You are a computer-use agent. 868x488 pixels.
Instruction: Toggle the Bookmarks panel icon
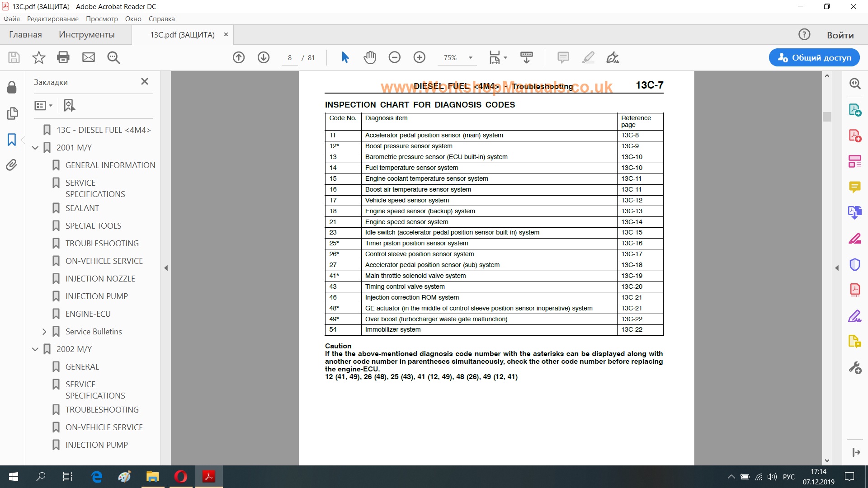[x=12, y=139]
